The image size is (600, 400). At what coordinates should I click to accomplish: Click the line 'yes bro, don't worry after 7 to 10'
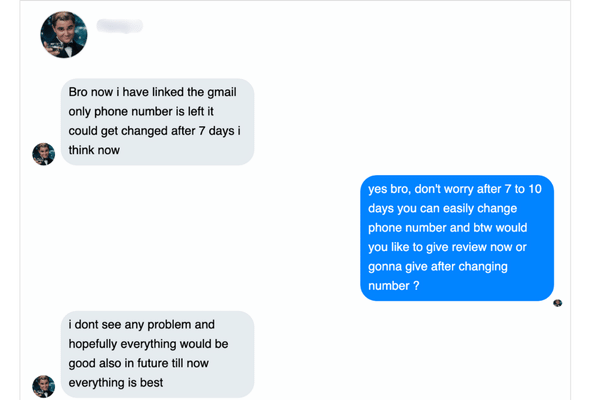coord(453,190)
